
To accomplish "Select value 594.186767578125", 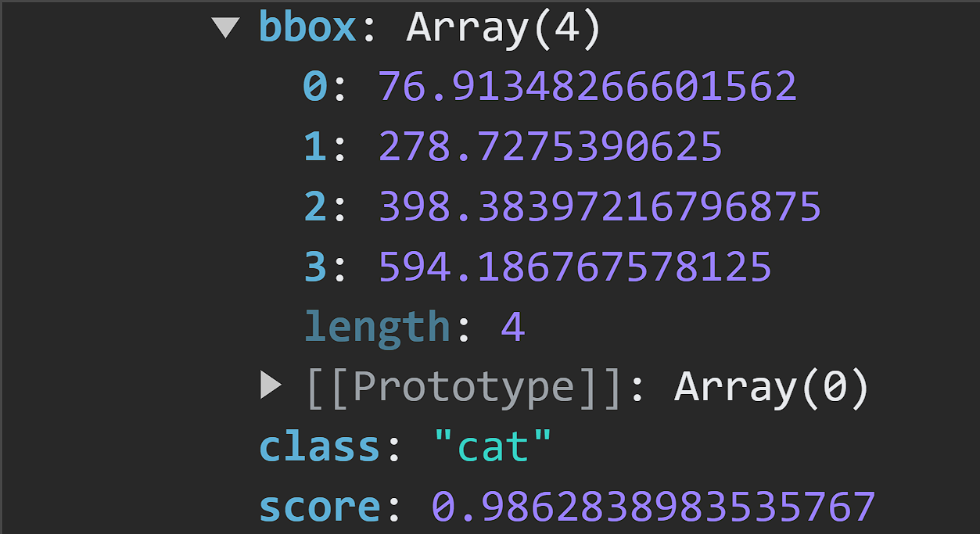I will coord(575,267).
